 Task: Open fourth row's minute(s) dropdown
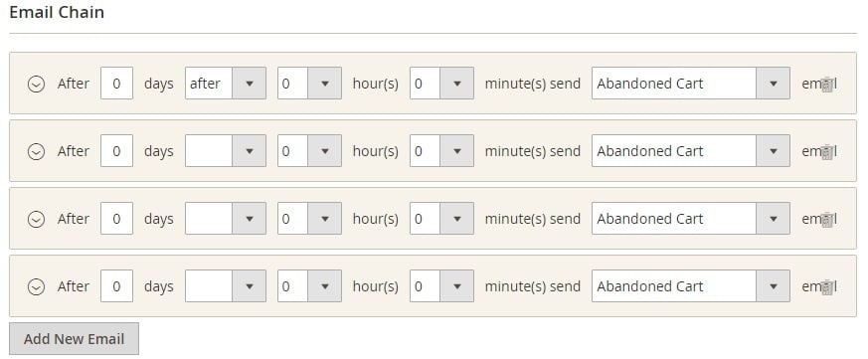441,285
